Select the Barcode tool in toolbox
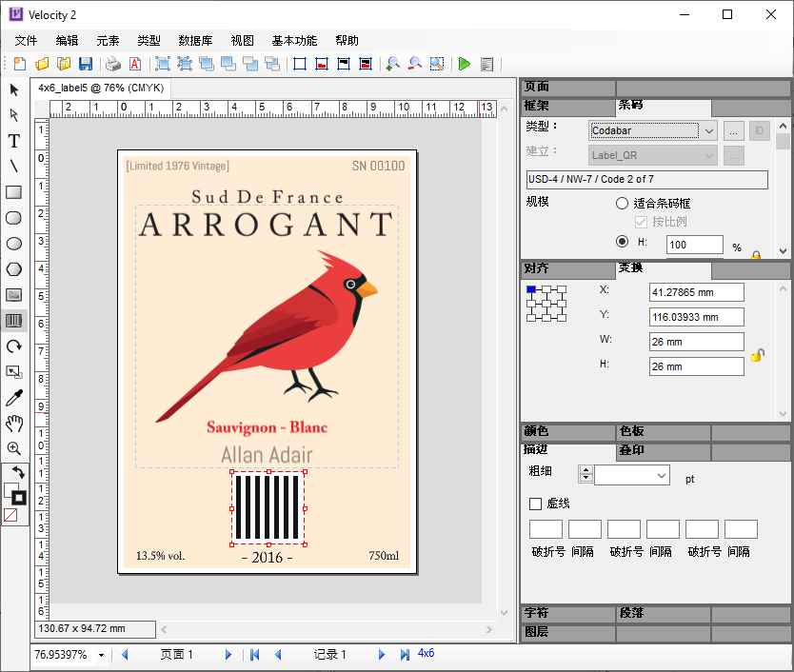This screenshot has height=672, width=794. click(14, 321)
